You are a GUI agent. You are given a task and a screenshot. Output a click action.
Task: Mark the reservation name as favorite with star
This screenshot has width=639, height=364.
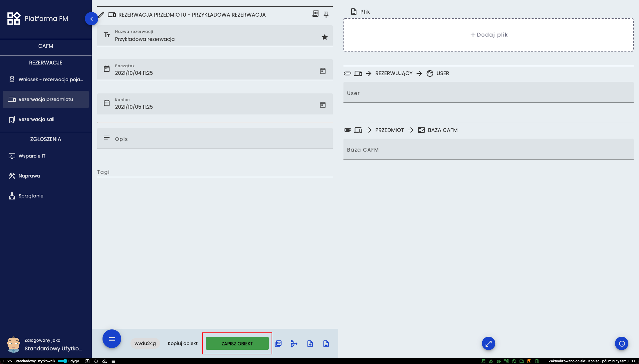tap(325, 37)
